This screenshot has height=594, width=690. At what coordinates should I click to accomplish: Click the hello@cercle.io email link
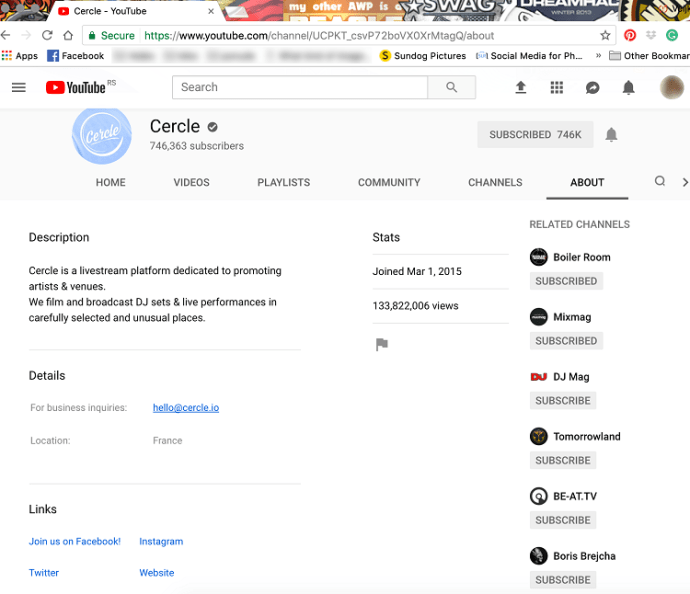pyautogui.click(x=186, y=408)
